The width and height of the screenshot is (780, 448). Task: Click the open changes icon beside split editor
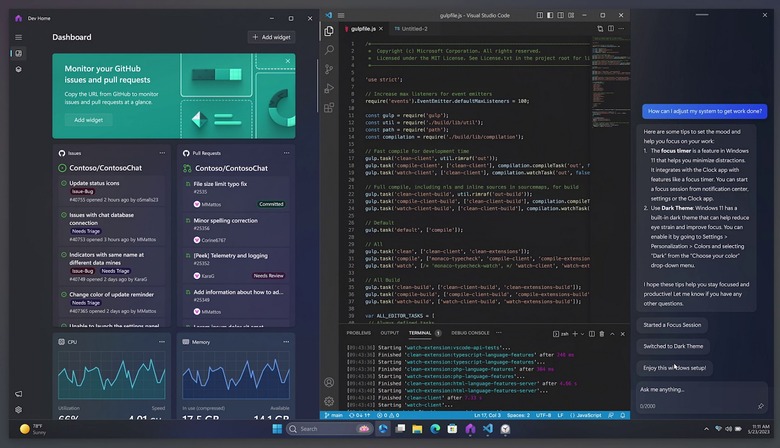pos(600,29)
